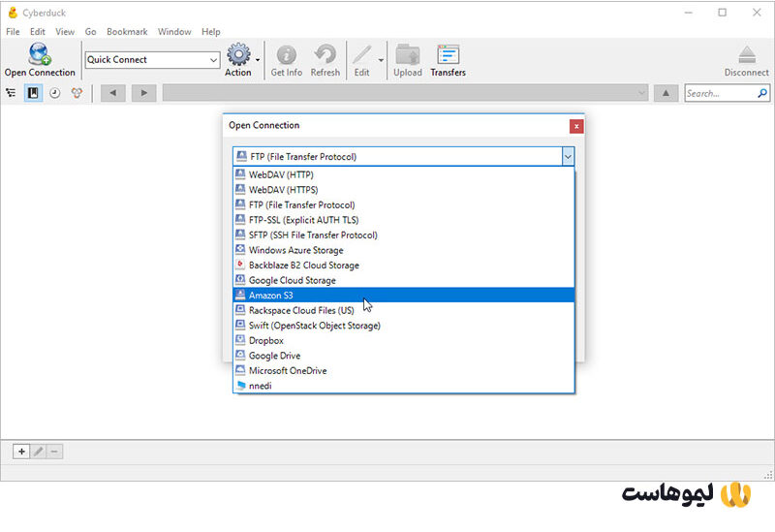Choose Microsoft OneDrive option
775x532 pixels.
pyautogui.click(x=403, y=371)
